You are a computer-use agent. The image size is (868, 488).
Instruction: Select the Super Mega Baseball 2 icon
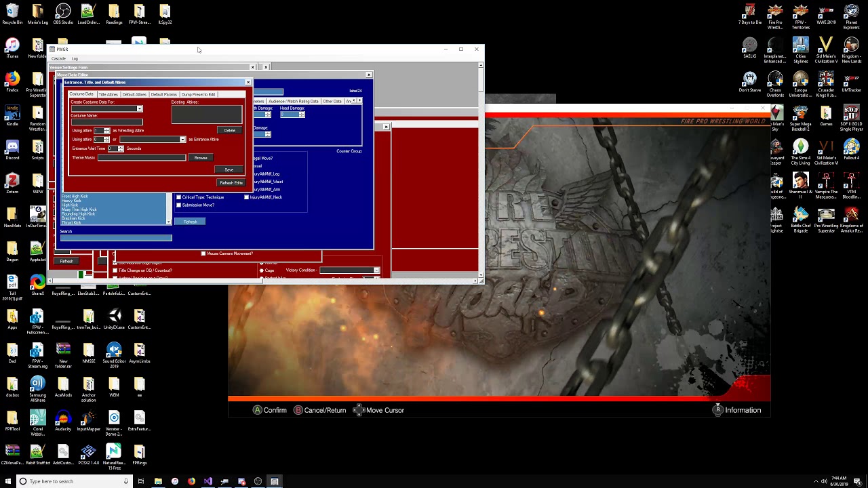pyautogui.click(x=800, y=119)
